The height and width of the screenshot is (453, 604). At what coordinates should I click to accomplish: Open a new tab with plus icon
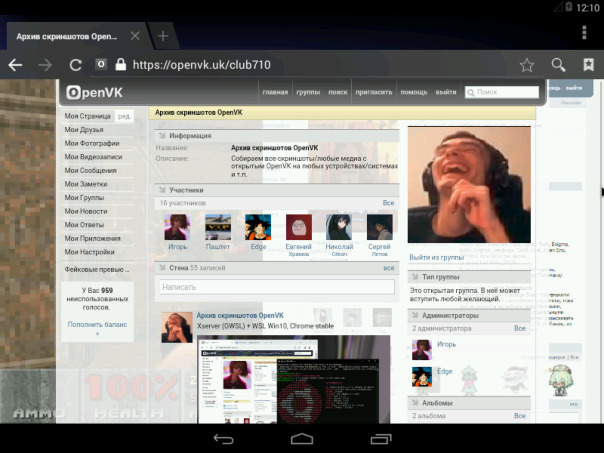point(163,36)
